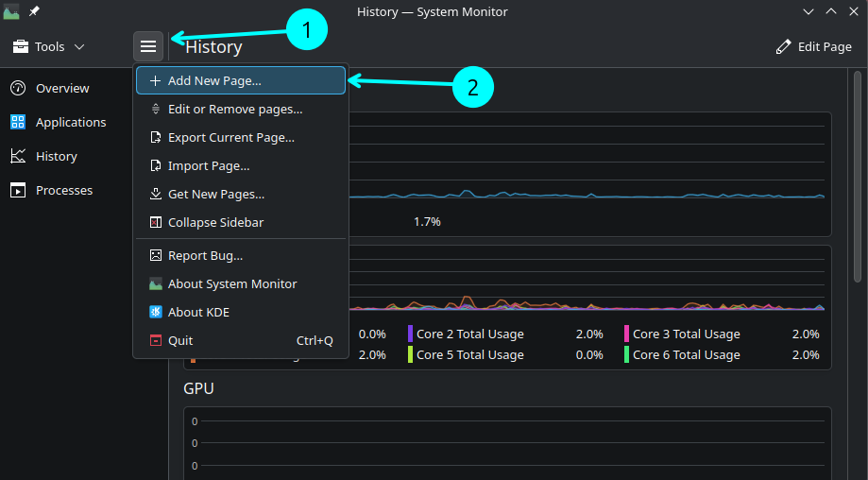Click the pin window icon in title bar
The width and height of the screenshot is (868, 480).
(34, 11)
